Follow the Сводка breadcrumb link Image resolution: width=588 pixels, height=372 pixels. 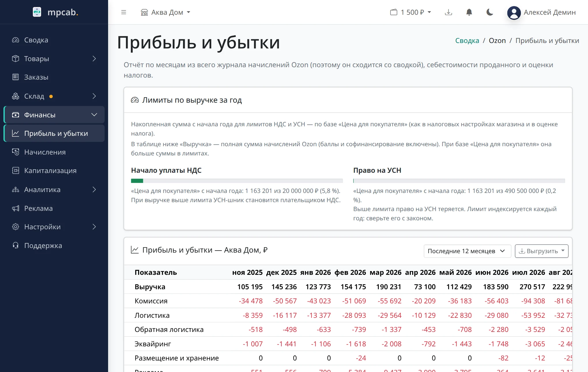(x=467, y=41)
